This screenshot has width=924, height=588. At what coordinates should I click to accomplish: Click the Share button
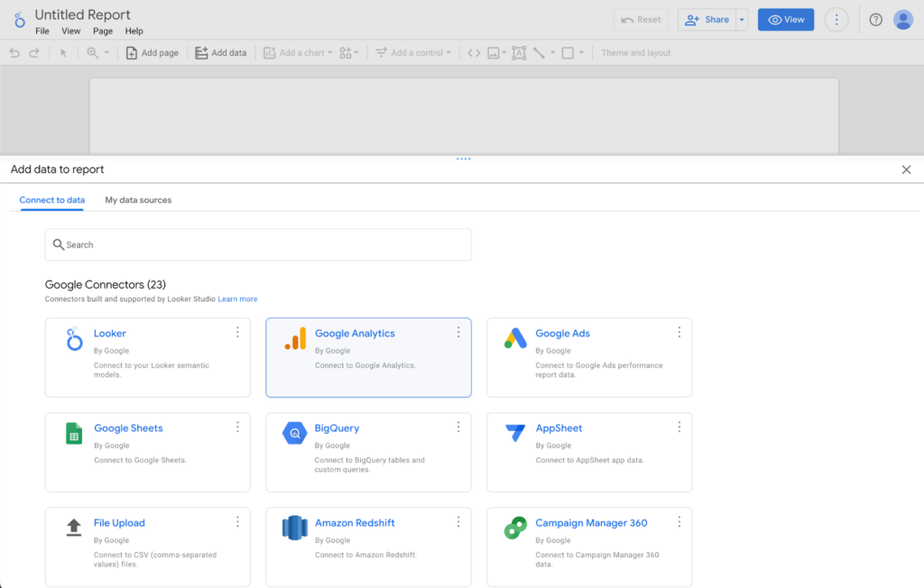(x=707, y=20)
